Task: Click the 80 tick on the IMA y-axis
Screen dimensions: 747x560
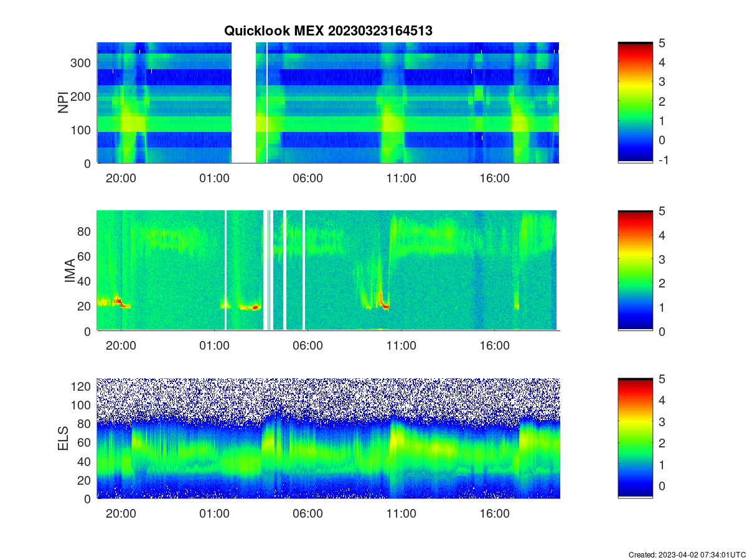Action: pos(86,231)
